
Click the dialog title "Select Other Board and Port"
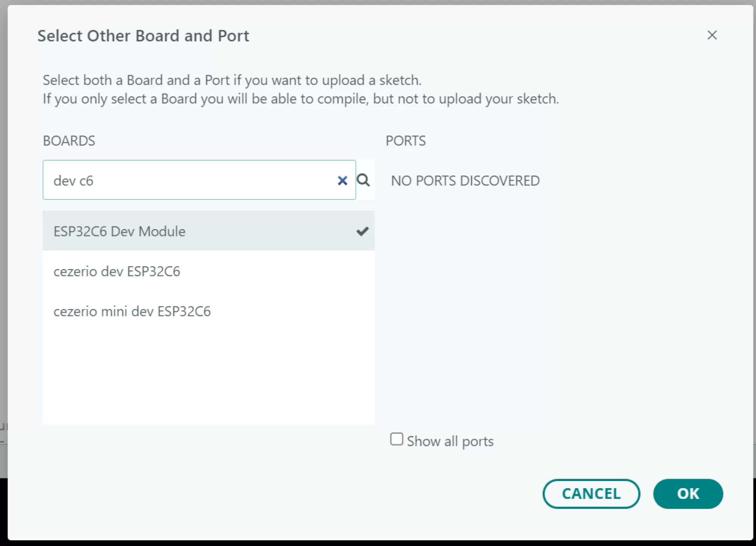143,36
